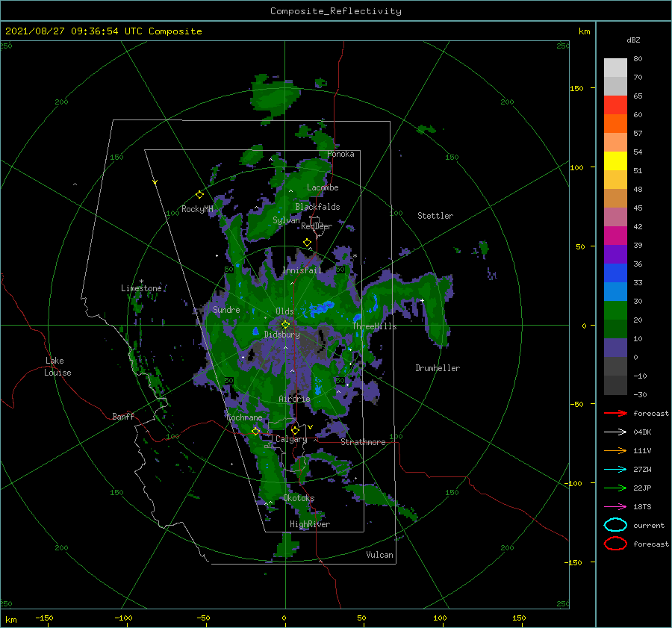Click the white 04DK arrow legend icon

(x=615, y=432)
